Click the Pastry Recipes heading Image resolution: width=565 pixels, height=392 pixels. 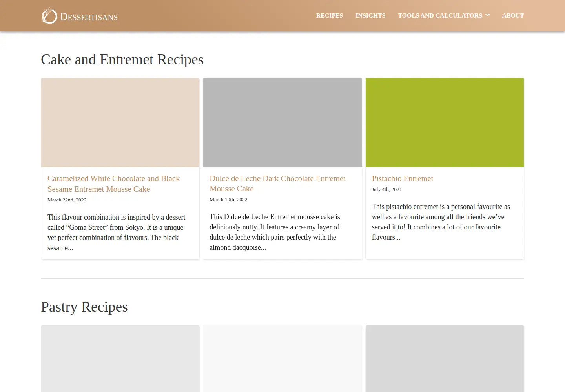(84, 307)
